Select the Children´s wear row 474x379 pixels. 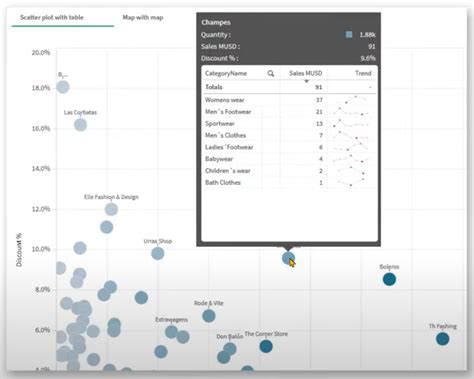289,171
